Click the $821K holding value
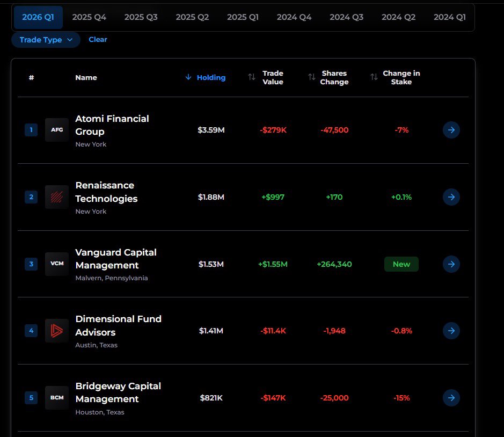 coord(211,398)
